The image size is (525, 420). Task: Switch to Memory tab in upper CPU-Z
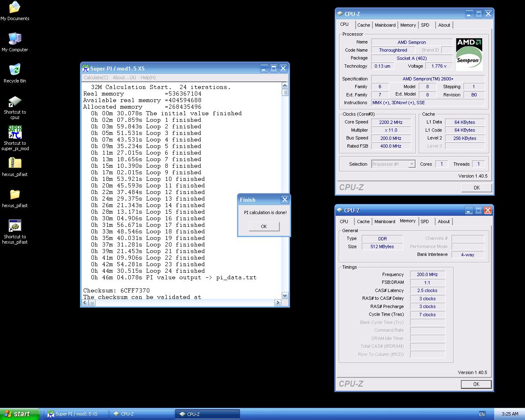coord(408,25)
